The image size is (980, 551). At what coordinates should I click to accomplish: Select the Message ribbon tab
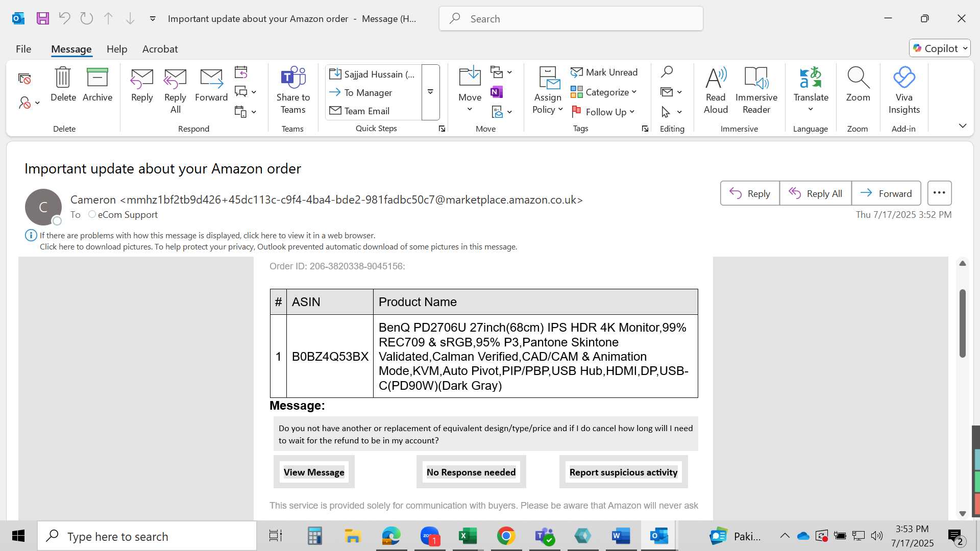tap(71, 49)
